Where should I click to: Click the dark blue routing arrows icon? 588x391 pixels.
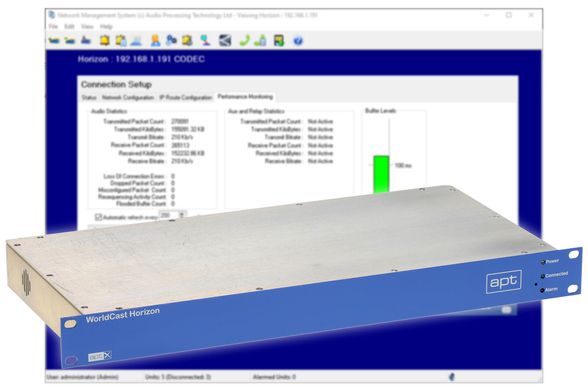click(225, 40)
